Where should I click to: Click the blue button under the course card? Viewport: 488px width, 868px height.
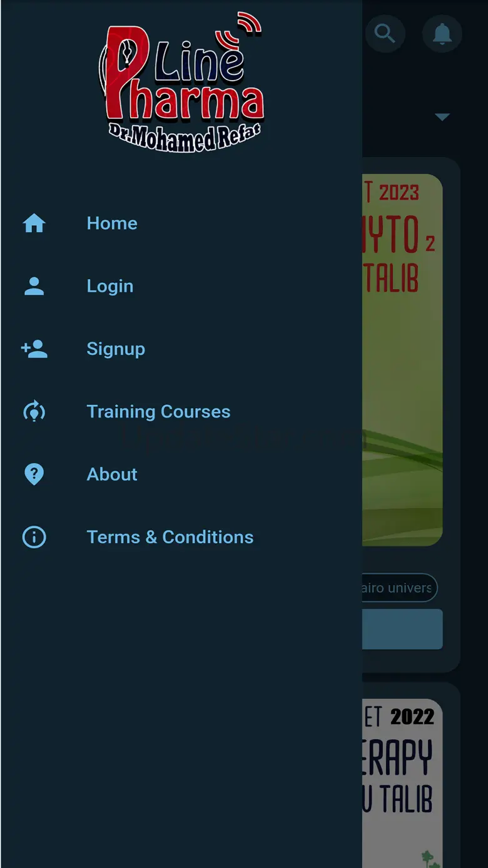coord(402,629)
